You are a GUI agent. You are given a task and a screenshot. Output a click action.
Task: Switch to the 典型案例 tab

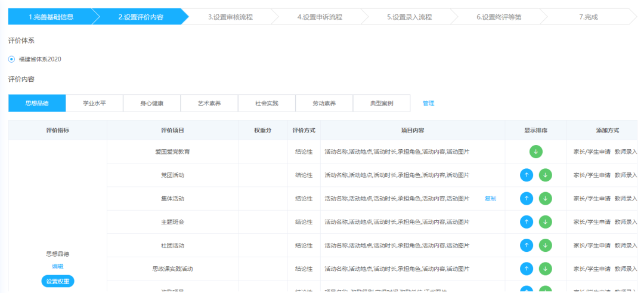382,103
